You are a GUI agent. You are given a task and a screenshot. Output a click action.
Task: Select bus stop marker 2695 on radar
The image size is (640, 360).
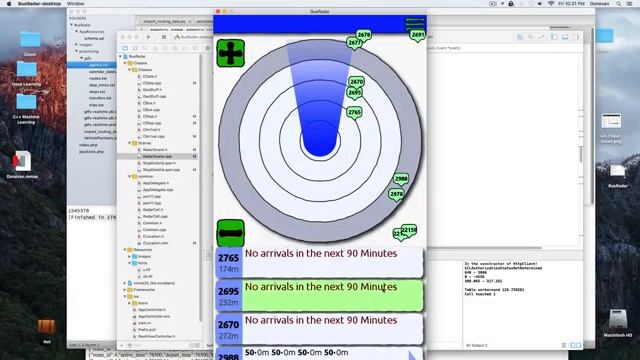coord(354,93)
